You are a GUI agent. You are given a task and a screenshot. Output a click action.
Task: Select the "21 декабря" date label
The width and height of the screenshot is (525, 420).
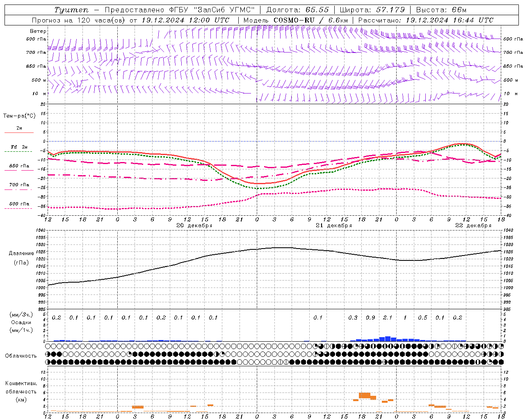[x=334, y=226]
